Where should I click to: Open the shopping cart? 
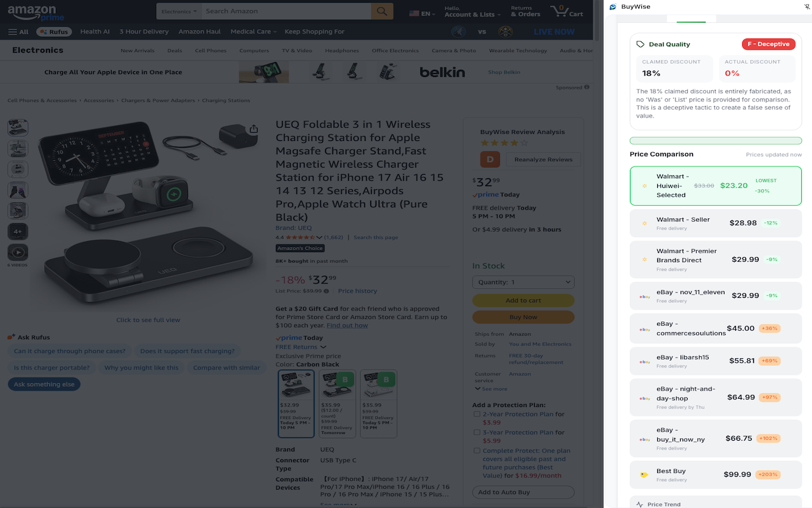566,11
